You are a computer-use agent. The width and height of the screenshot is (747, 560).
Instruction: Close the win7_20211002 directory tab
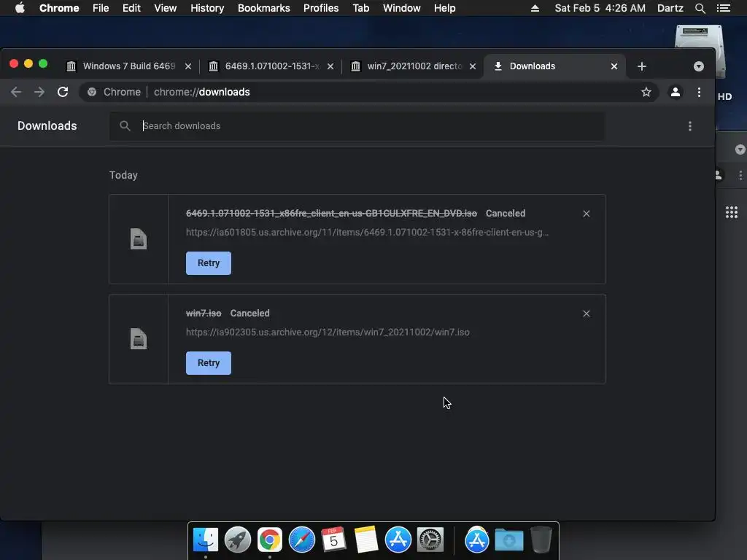pyautogui.click(x=472, y=66)
